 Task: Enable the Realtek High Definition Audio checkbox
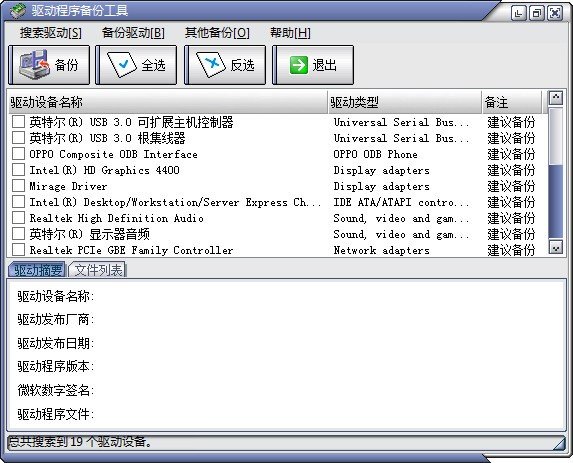click(18, 218)
